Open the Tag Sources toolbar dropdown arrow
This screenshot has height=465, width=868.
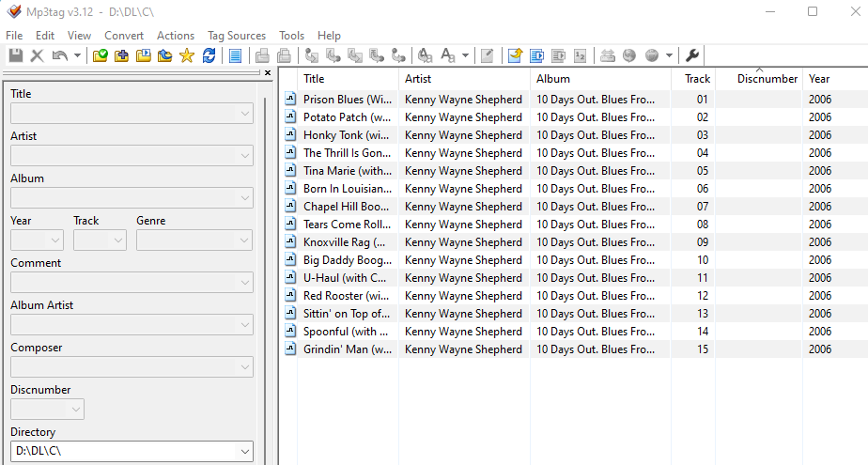tap(669, 55)
